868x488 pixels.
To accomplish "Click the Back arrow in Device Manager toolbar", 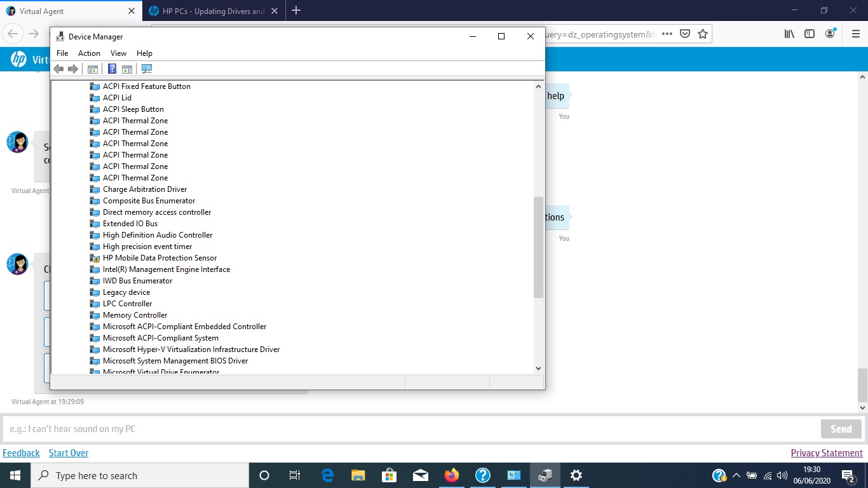I will tap(58, 69).
